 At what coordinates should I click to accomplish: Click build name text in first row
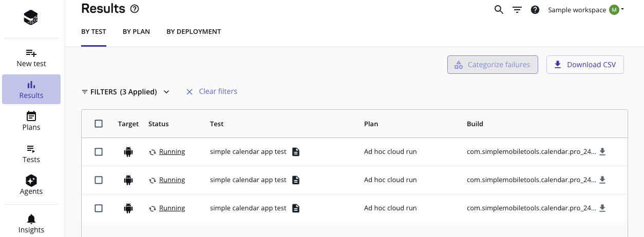coord(532,152)
